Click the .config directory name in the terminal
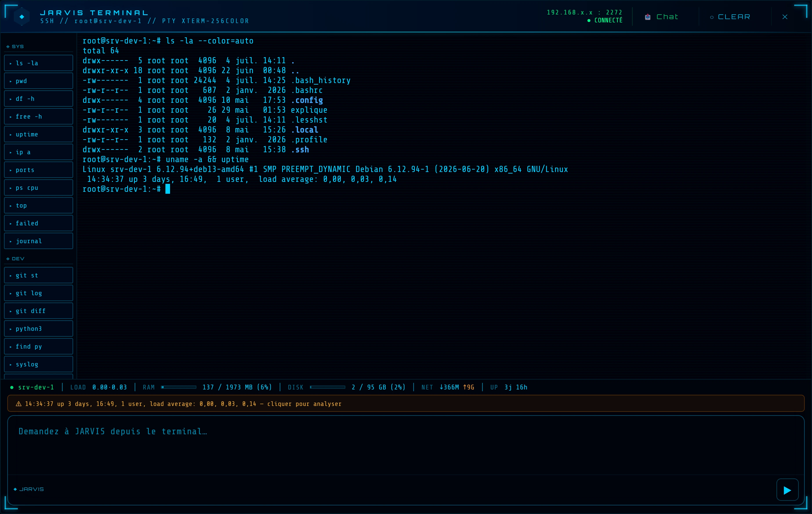The width and height of the screenshot is (812, 514). [307, 100]
